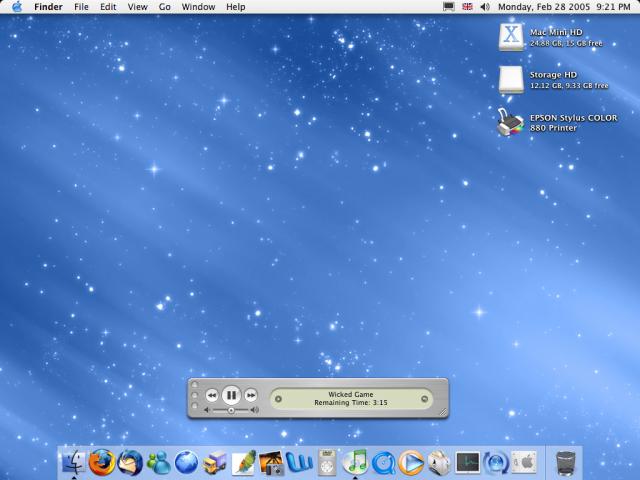Launch Firefox from the dock

(102, 462)
